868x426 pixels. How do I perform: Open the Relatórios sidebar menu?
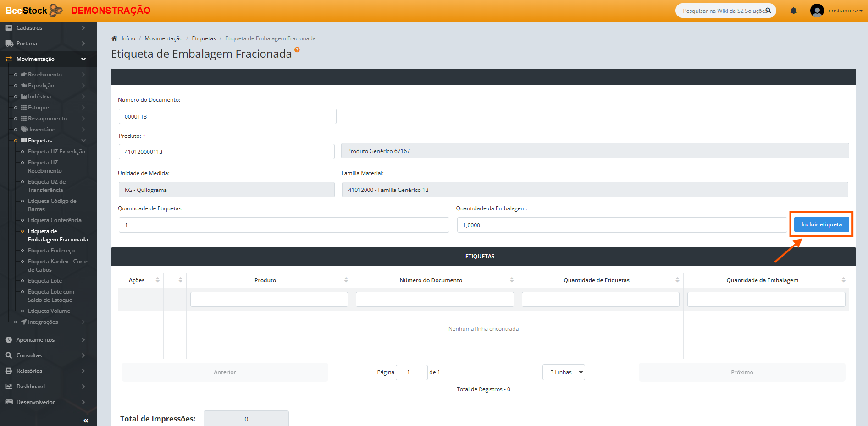(29, 371)
